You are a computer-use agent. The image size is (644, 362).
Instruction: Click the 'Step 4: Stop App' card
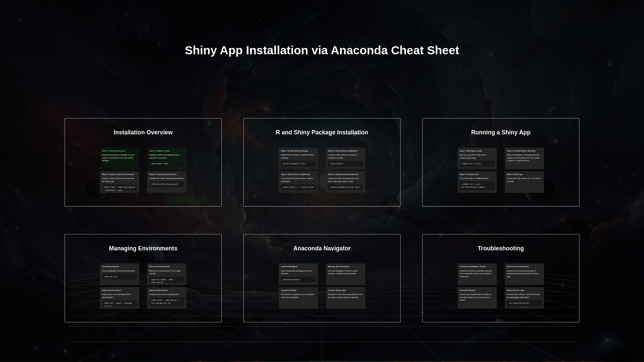(x=524, y=182)
